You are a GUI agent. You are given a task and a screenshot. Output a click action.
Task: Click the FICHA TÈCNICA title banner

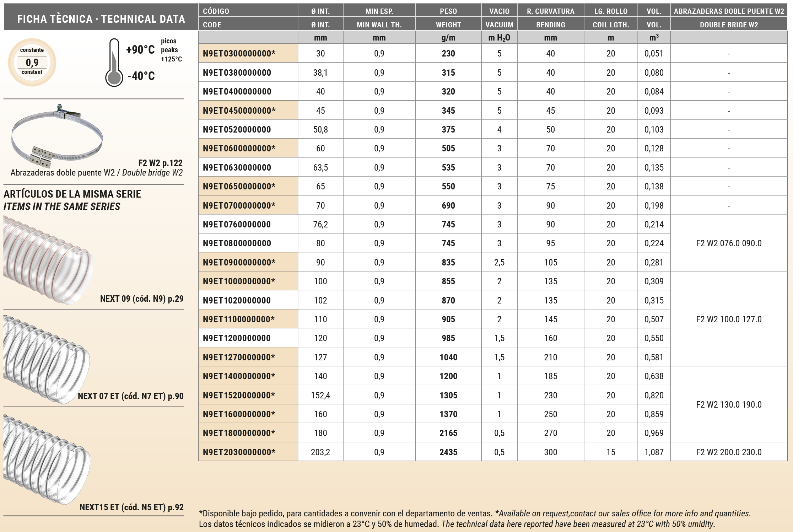101,18
